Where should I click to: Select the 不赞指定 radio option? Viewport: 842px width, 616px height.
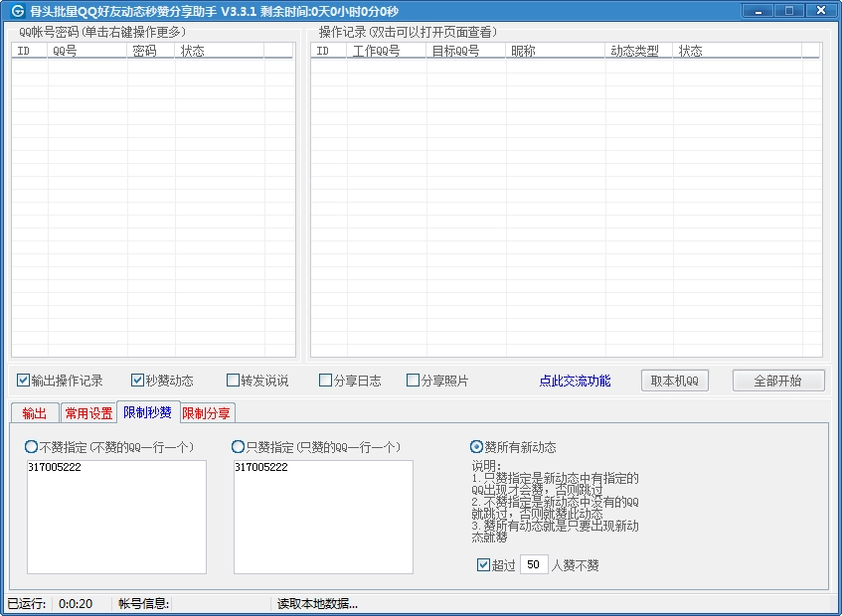[30, 446]
